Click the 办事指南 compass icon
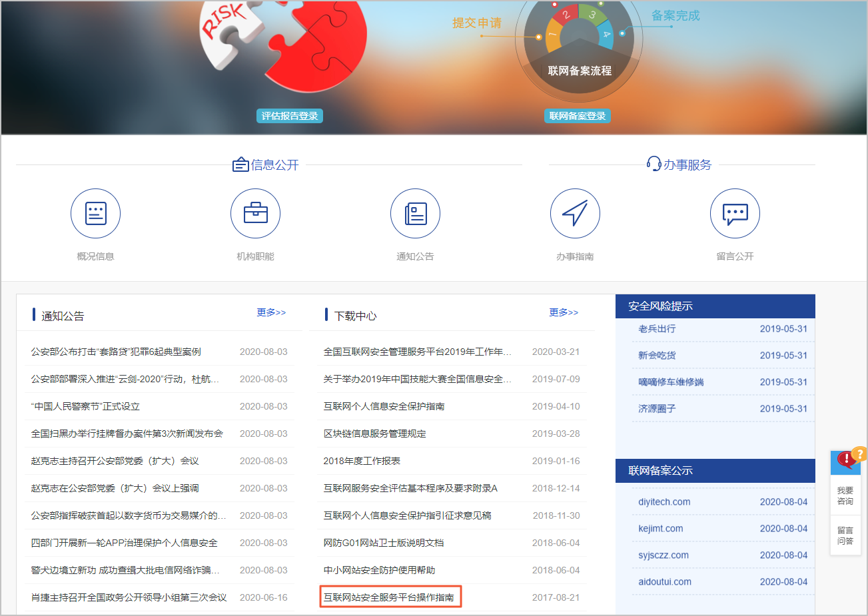Viewport: 868px width, 616px height. click(575, 213)
